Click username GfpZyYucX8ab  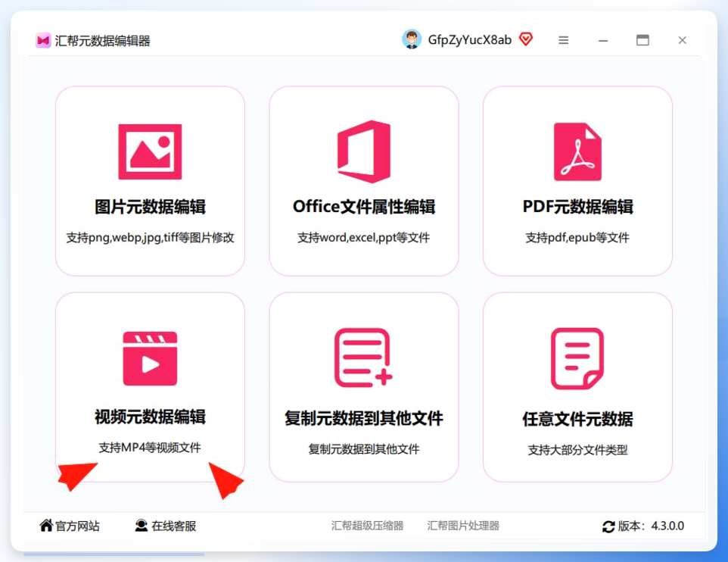(469, 40)
